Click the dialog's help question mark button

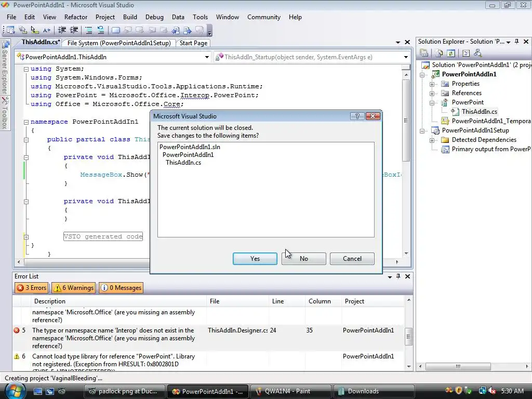coord(357,116)
